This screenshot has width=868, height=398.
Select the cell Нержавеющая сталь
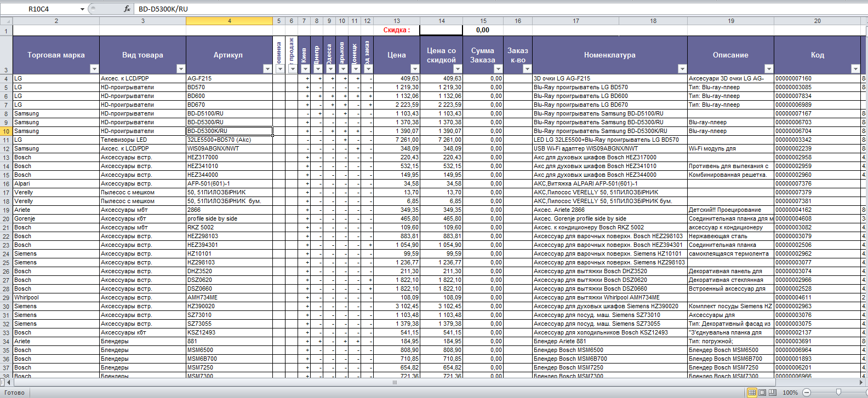pyautogui.click(x=730, y=237)
